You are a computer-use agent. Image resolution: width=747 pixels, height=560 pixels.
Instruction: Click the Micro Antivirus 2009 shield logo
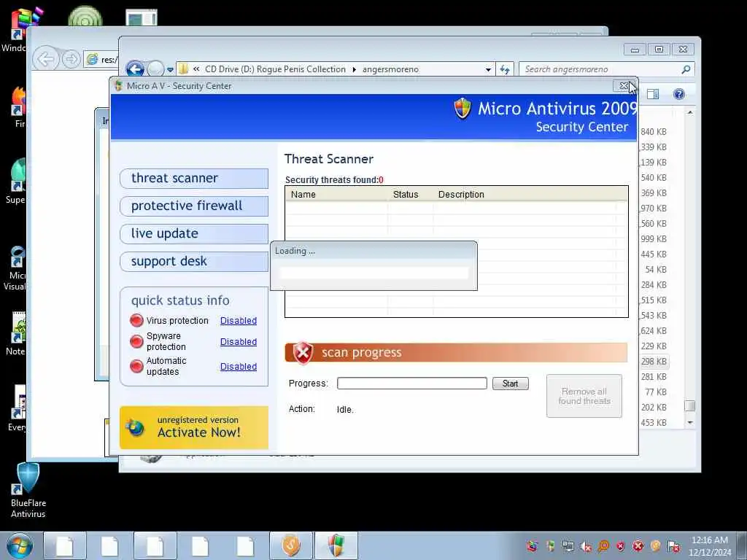[x=462, y=109]
